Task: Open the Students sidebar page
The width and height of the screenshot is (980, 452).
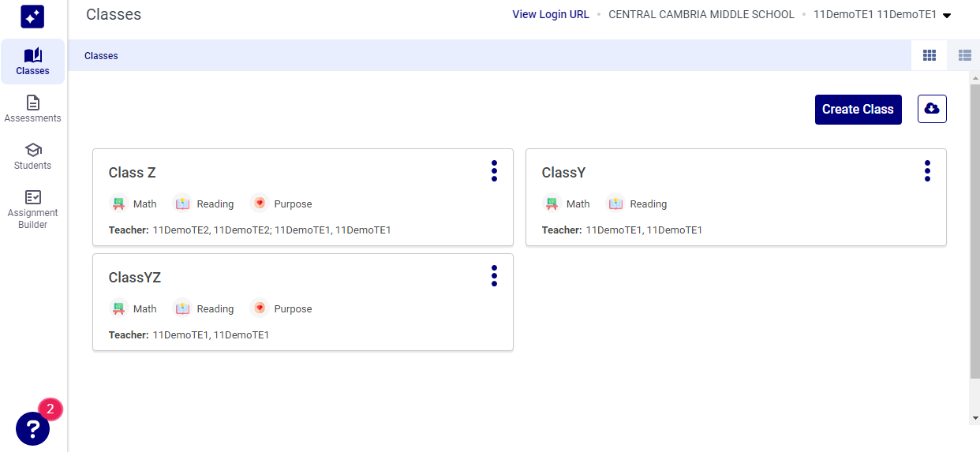Action: pos(32,156)
